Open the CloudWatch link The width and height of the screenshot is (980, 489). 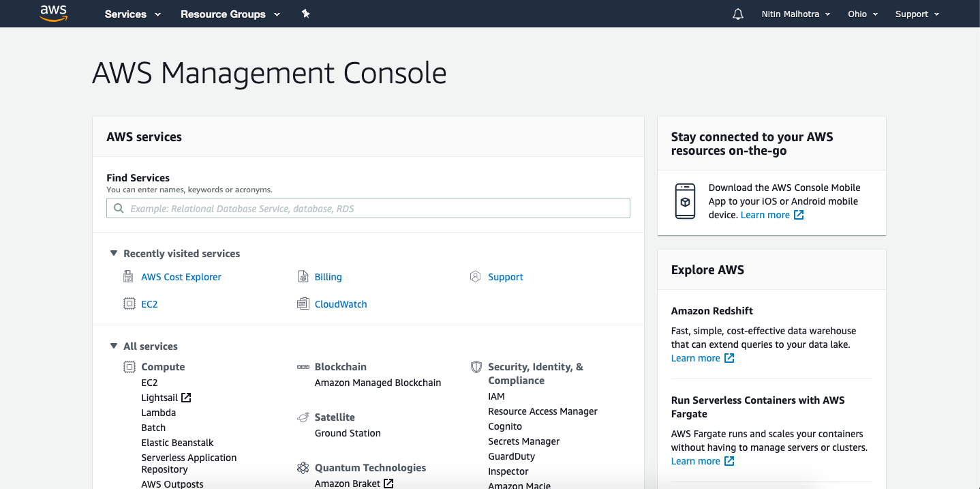pos(341,304)
